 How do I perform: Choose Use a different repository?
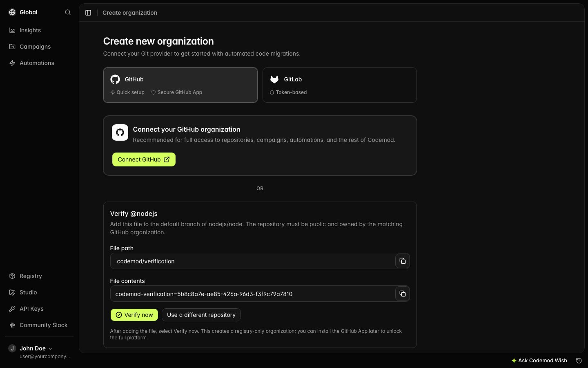201,315
